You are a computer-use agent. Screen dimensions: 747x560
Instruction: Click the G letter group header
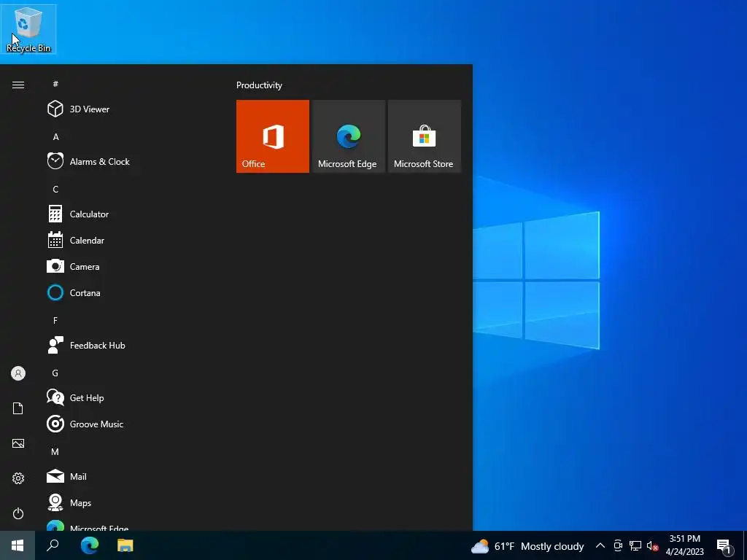55,373
